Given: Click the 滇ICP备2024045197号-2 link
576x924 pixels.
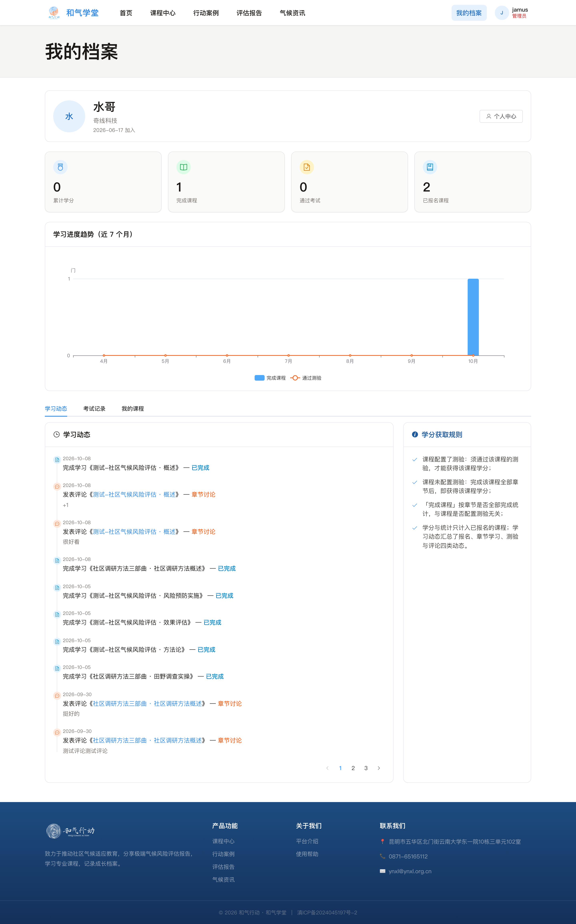Looking at the screenshot, I should pyautogui.click(x=327, y=913).
